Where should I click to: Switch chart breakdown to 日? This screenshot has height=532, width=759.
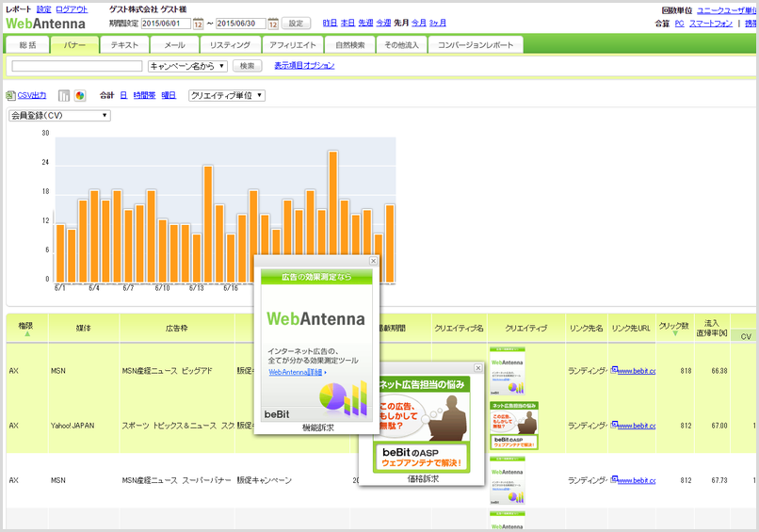coord(123,95)
